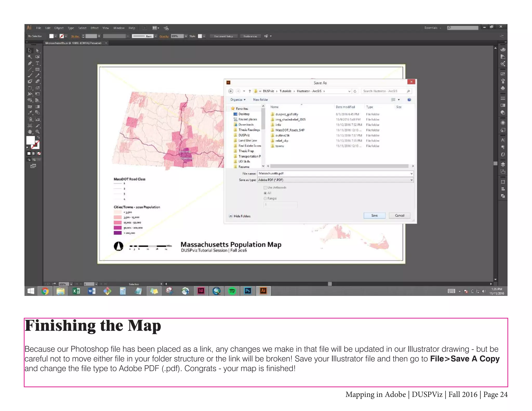This screenshot has height=411, width=532.
Task: Set color mode to None below swatches
Action: [39, 154]
